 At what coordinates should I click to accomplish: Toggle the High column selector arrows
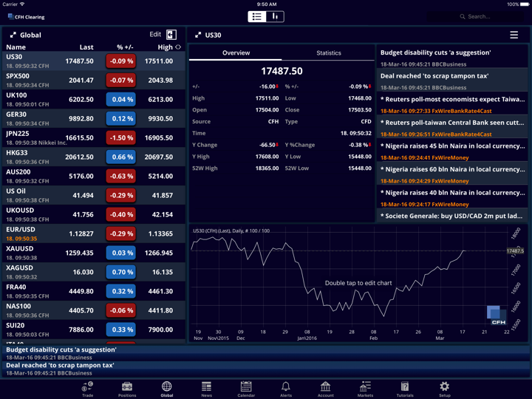click(x=178, y=47)
